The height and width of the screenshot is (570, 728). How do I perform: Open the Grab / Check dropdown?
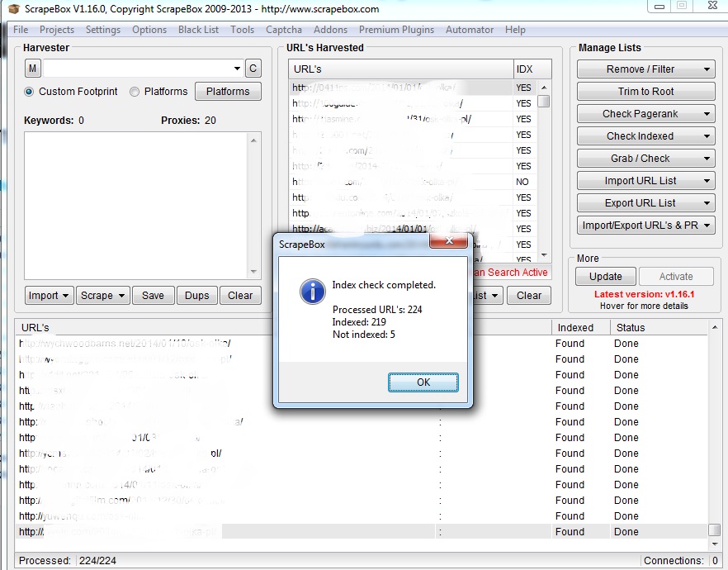[x=645, y=159]
